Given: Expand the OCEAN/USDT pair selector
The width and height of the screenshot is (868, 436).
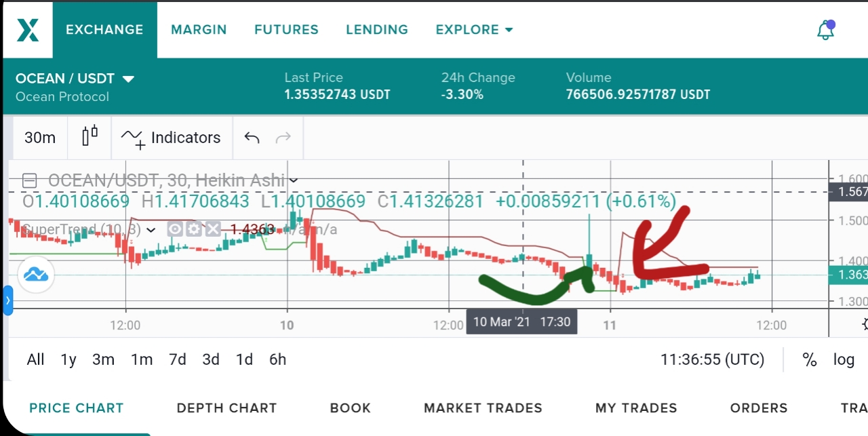Looking at the screenshot, I should 128,79.
